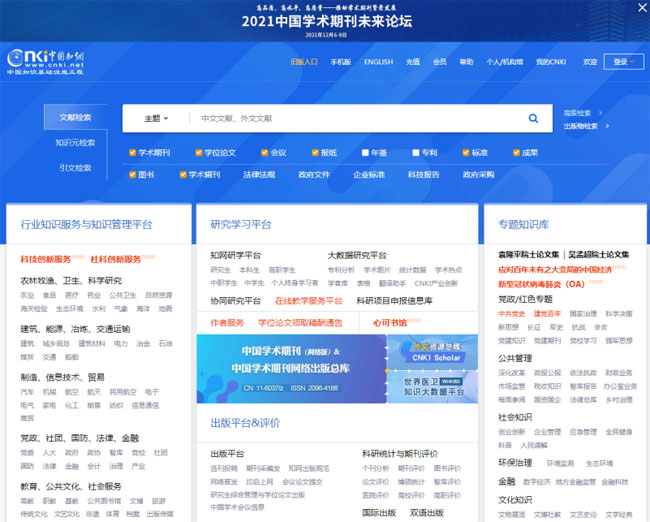Image resolution: width=650 pixels, height=522 pixels.
Task: Check the 专利 checkbox
Action: click(x=416, y=153)
